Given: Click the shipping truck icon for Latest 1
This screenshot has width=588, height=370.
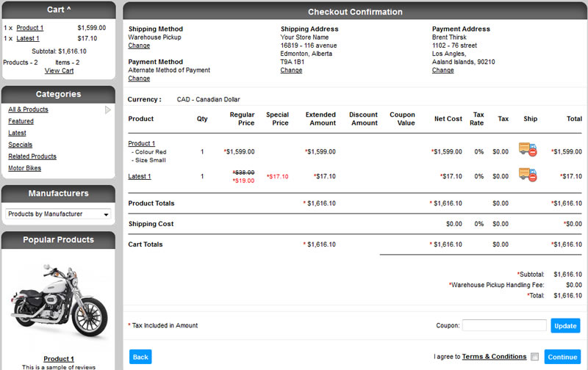Looking at the screenshot, I should click(x=528, y=175).
